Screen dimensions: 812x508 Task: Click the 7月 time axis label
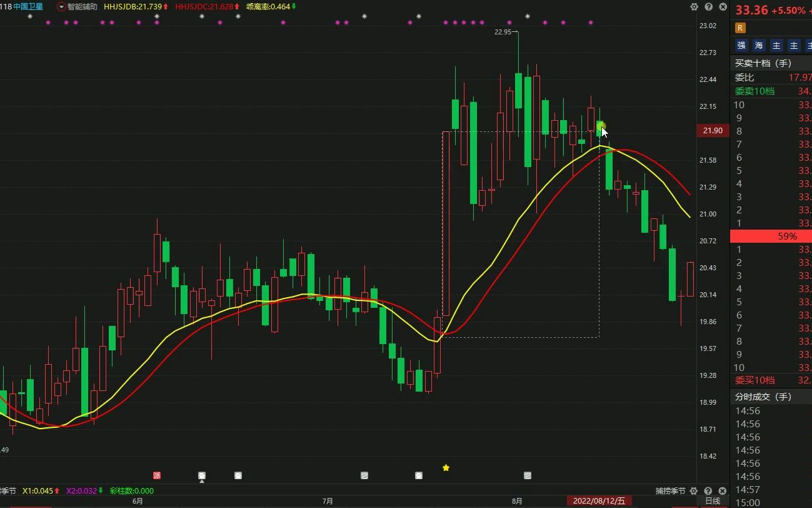(328, 501)
